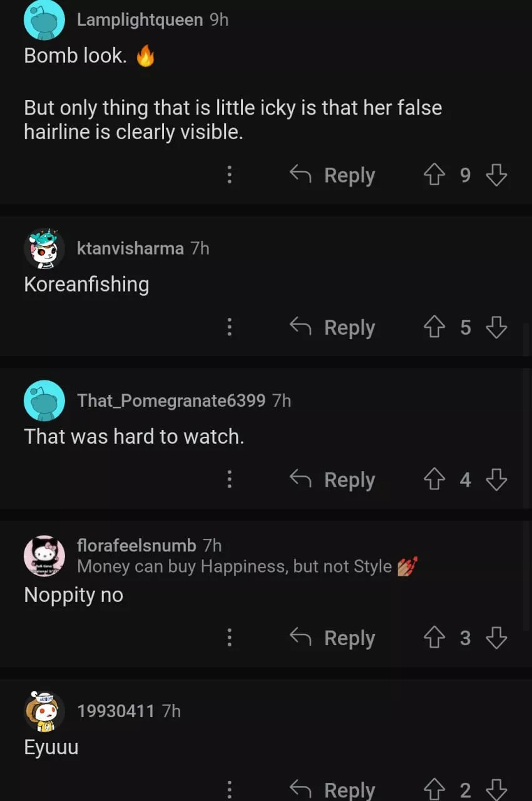Viewport: 532px width, 801px height.
Task: Upvote the Koreanfishing comment
Action: (434, 327)
